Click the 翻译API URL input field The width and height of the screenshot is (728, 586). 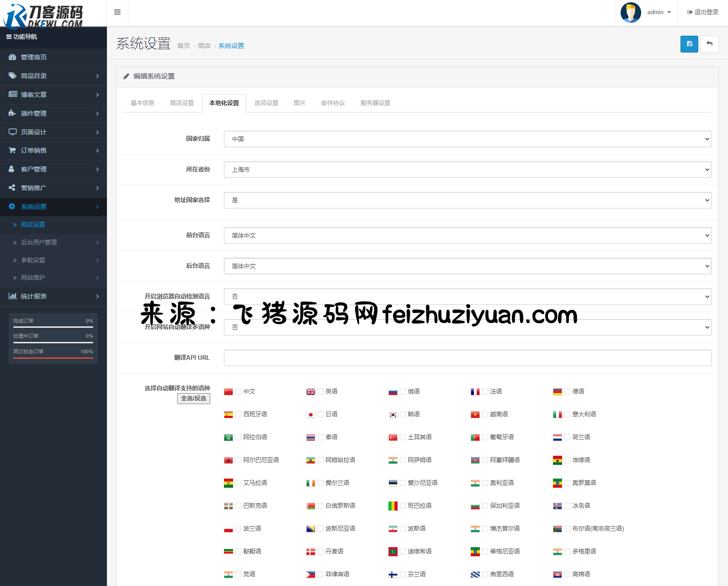(467, 358)
